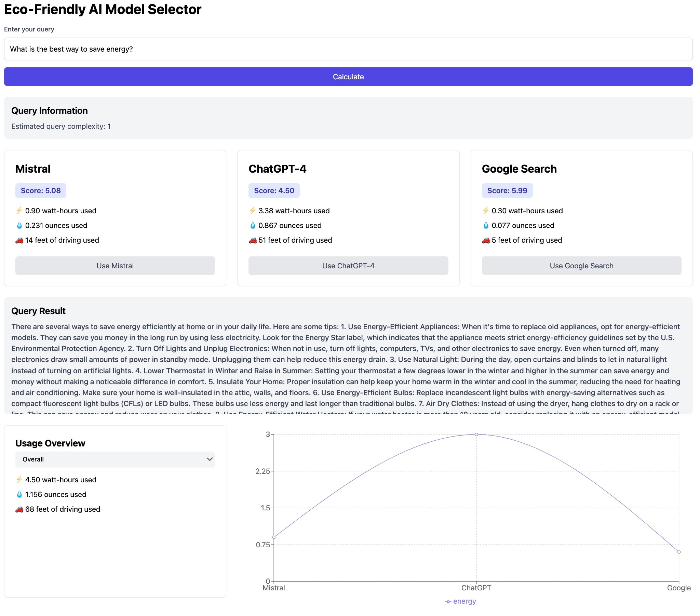This screenshot has width=700, height=616.
Task: Pick Use Google Search button
Action: coord(581,266)
